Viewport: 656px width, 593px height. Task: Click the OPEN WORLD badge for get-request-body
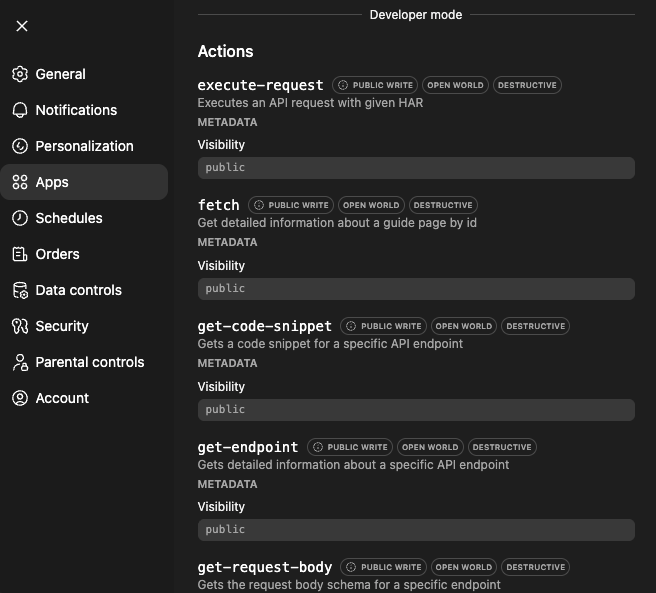click(464, 567)
